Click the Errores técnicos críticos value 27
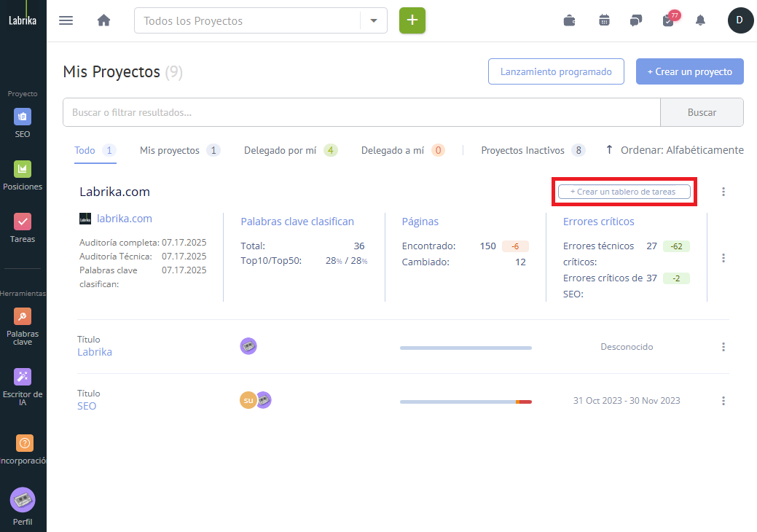Screen dimensions: 757x532 [652, 246]
